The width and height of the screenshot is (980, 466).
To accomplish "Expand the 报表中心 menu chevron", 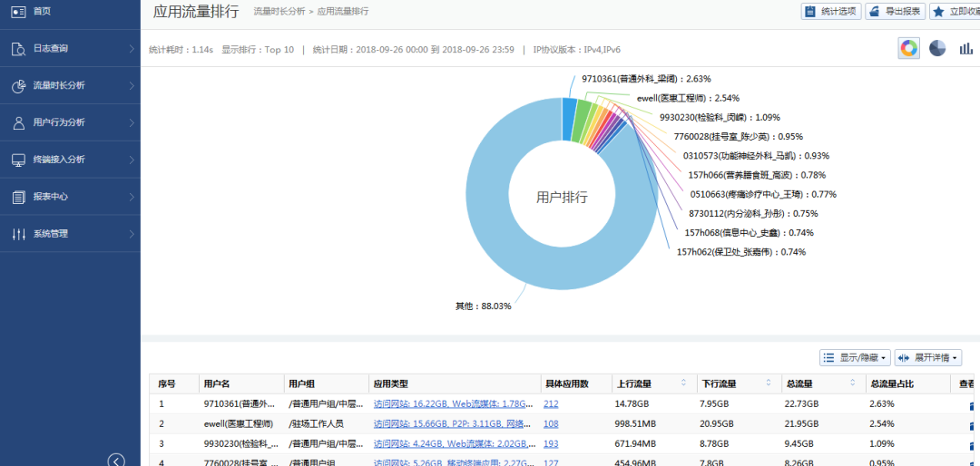I will pyautogui.click(x=132, y=197).
